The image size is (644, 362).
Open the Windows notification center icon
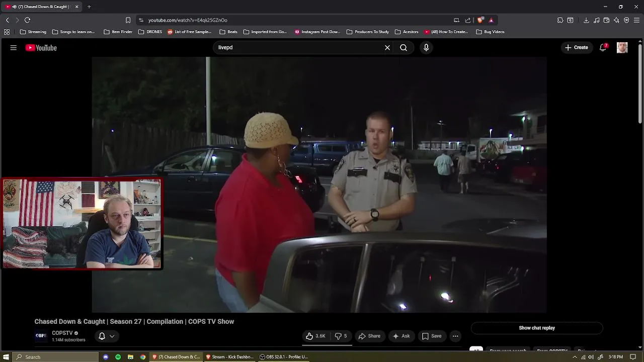633,357
